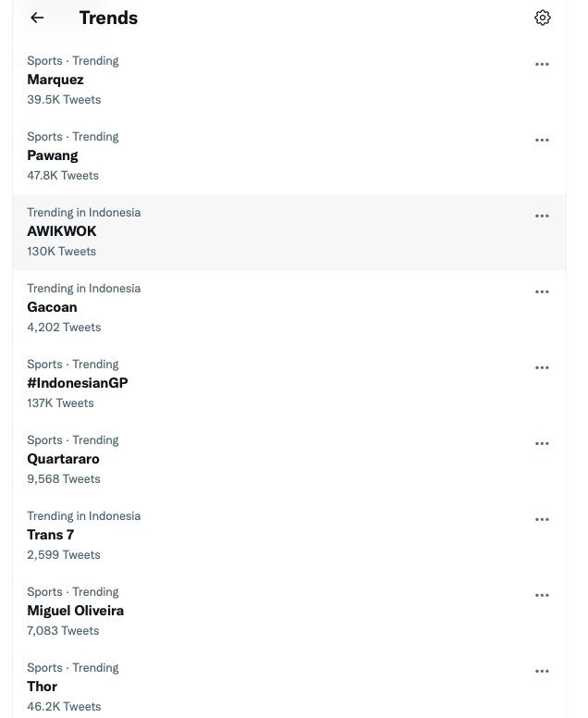View the Gacoan trend tweets
Screen dimensions: 588x718
289,308
